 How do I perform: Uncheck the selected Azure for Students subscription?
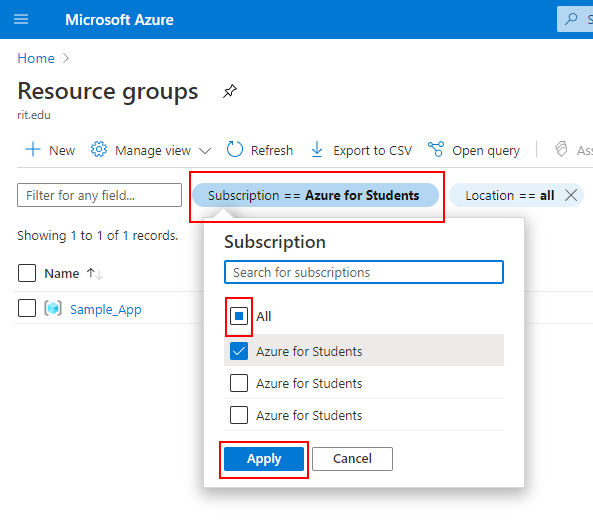tap(239, 351)
